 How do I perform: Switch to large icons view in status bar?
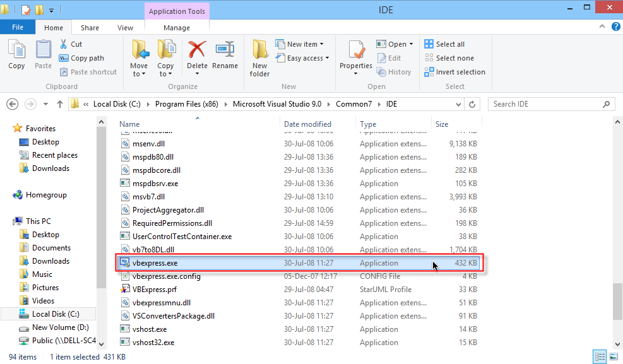pyautogui.click(x=613, y=356)
